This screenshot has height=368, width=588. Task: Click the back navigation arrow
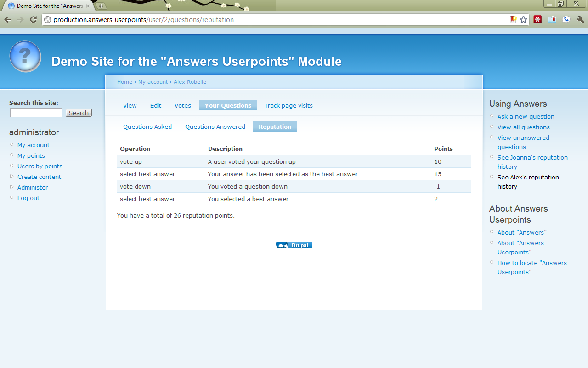point(7,20)
